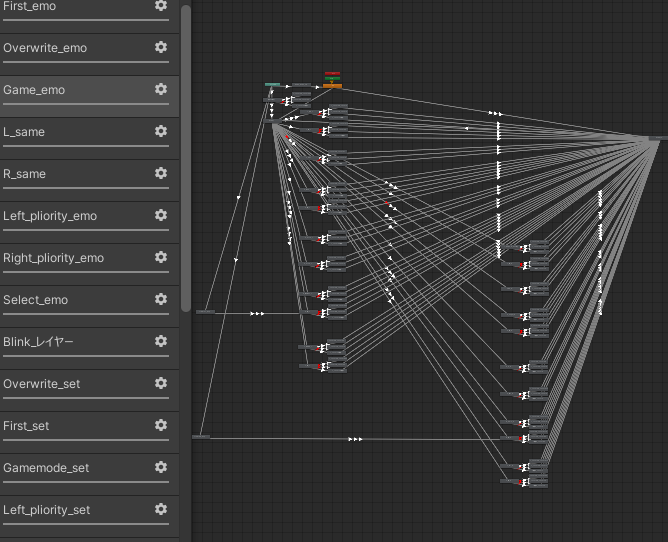Open settings gear for Game_emo layer
Viewport: 668px width, 542px height.
pos(161,89)
